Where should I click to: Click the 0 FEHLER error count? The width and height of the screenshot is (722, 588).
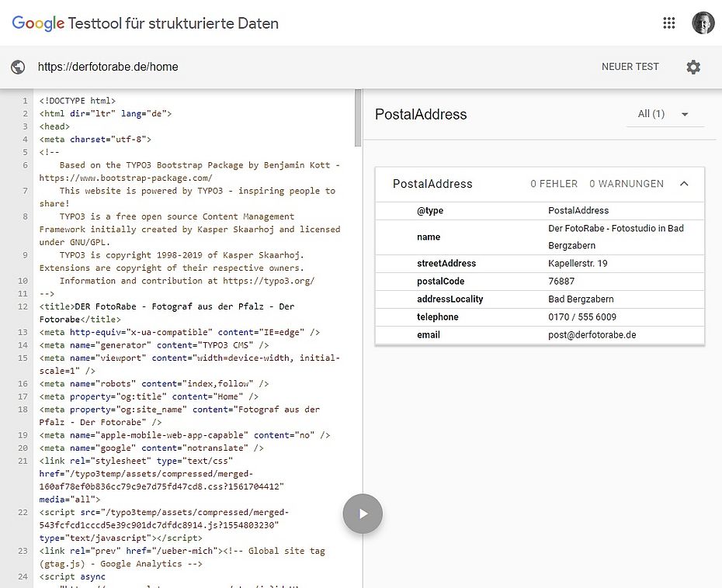(554, 184)
